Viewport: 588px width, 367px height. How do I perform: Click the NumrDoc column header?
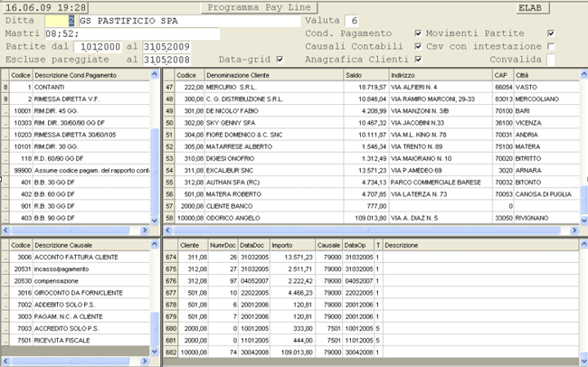click(223, 245)
